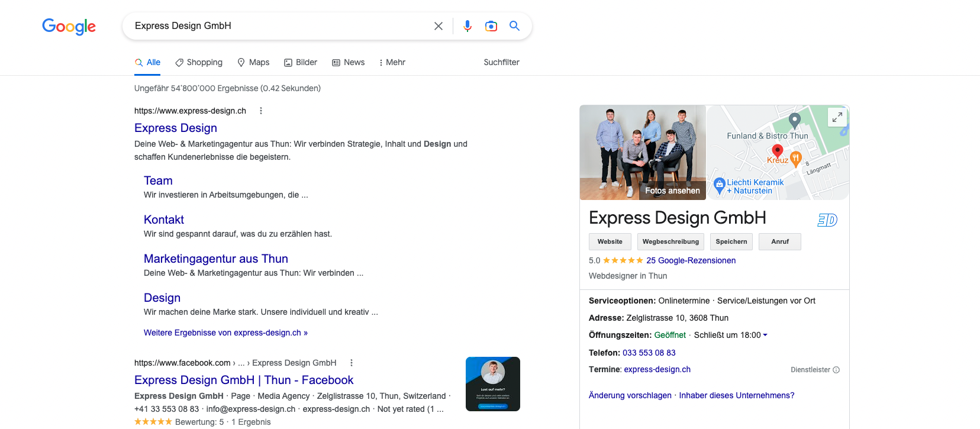The height and width of the screenshot is (429, 980).
Task: Clear the search box with the X icon
Action: point(439,26)
